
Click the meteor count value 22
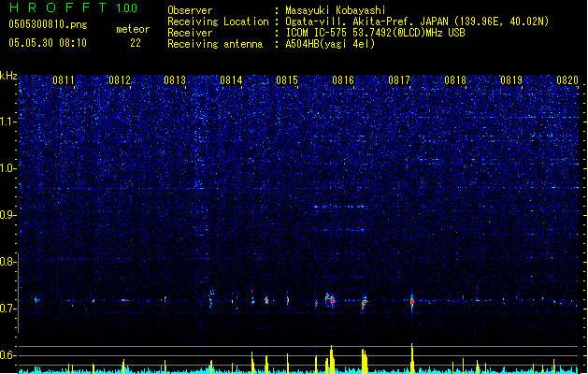coord(136,43)
